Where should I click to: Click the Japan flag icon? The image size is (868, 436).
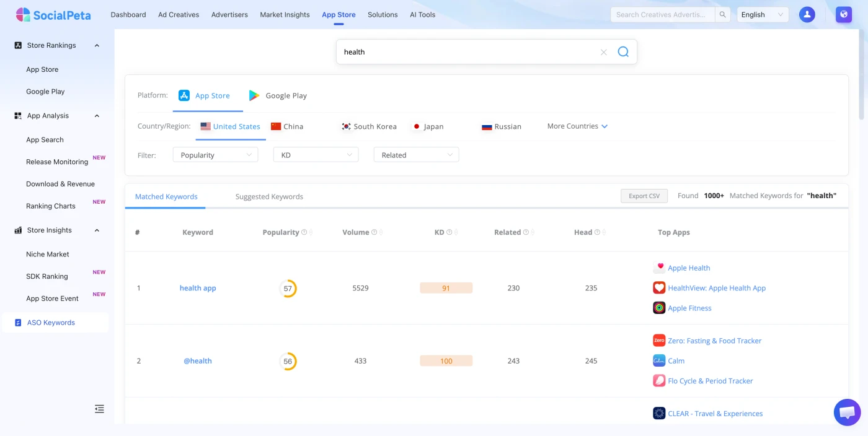pyautogui.click(x=417, y=126)
